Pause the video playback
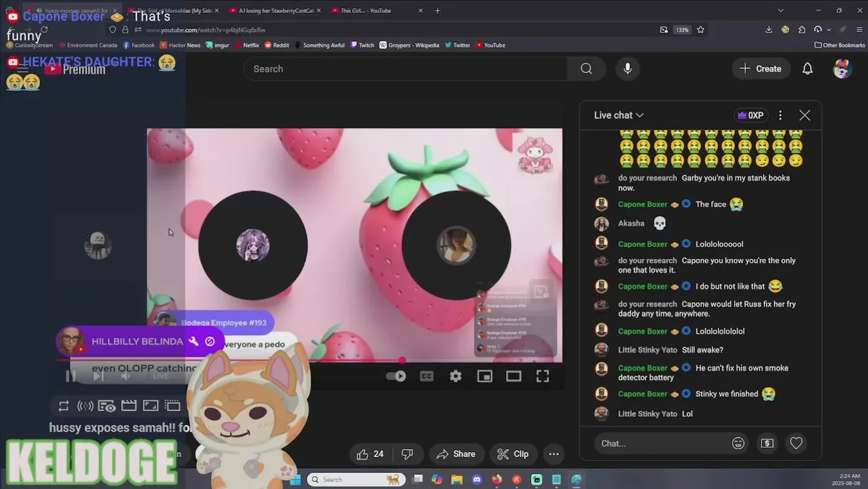Viewport: 868px width, 489px height. click(x=71, y=376)
